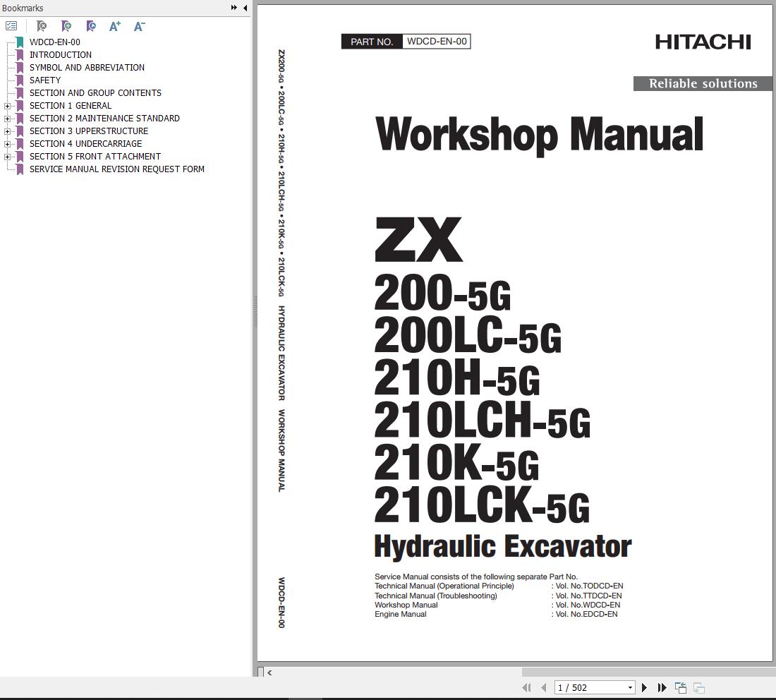Image resolution: width=776 pixels, height=700 pixels.
Task: Open the SYMBOL AND ABBREVIATION bookmark
Action: coord(87,67)
